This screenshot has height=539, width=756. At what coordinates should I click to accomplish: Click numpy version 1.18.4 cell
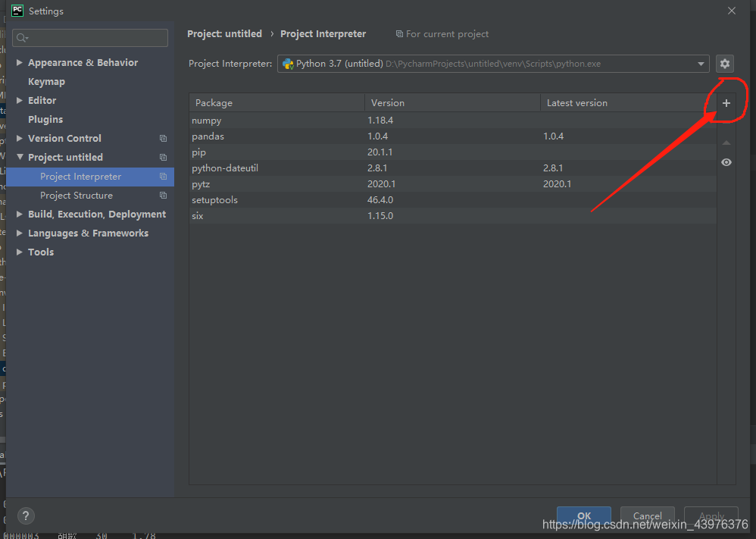[x=380, y=120]
